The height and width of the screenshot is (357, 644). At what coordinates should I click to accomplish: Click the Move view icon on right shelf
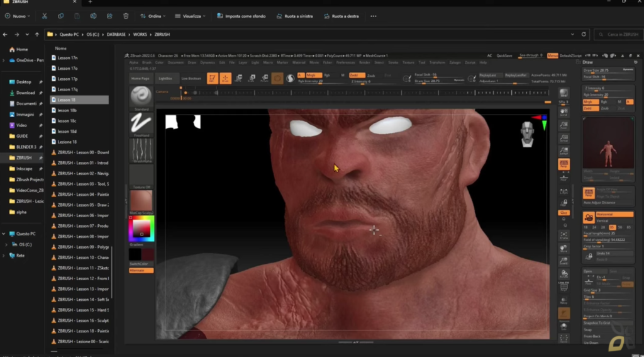click(563, 249)
